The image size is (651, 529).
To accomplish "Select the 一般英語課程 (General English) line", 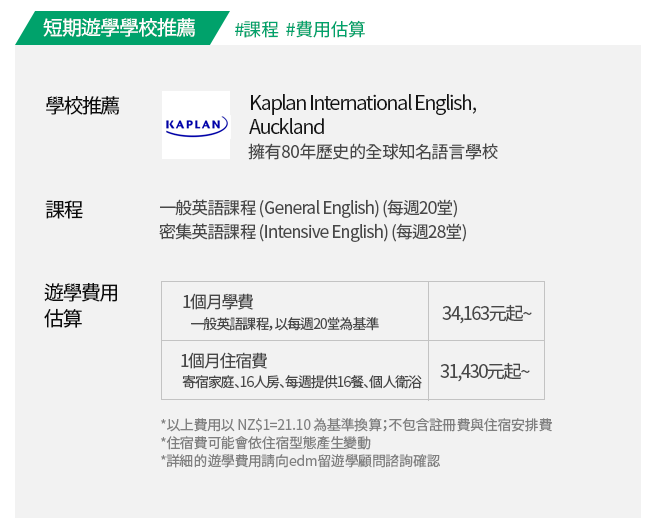I will [308, 208].
